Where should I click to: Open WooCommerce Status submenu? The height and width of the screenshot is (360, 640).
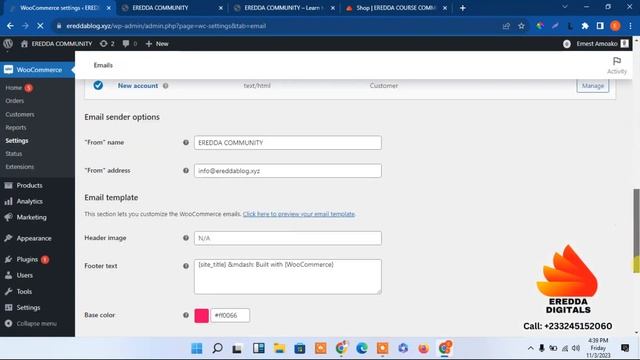pos(13,153)
